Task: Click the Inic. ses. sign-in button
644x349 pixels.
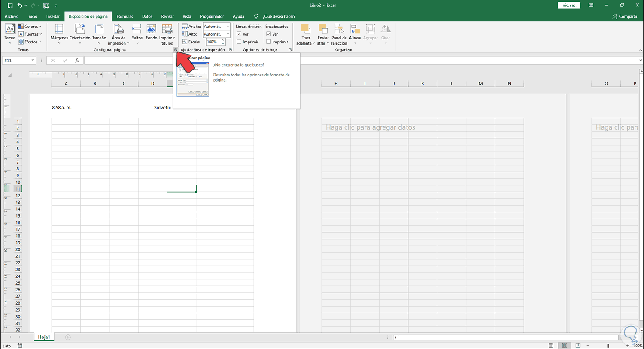Action: 569,5
